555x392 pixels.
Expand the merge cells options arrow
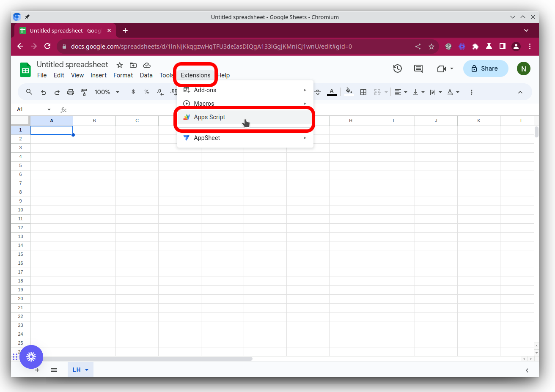[386, 92]
